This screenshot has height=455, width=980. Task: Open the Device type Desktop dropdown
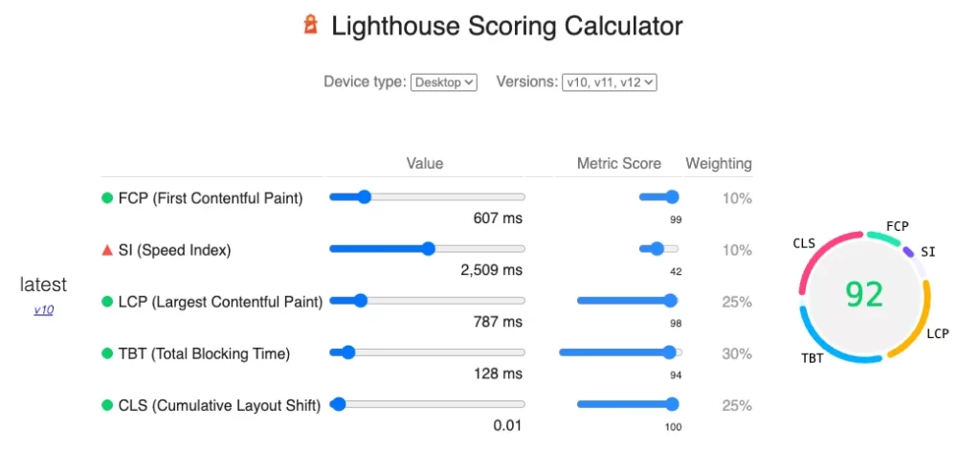[444, 82]
